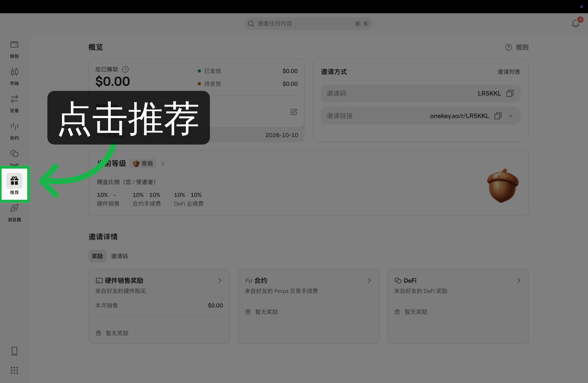Viewport: 588px width, 383px height.
Task: Click 来自好友的 DeFi 奖励 text
Action: pyautogui.click(x=420, y=291)
